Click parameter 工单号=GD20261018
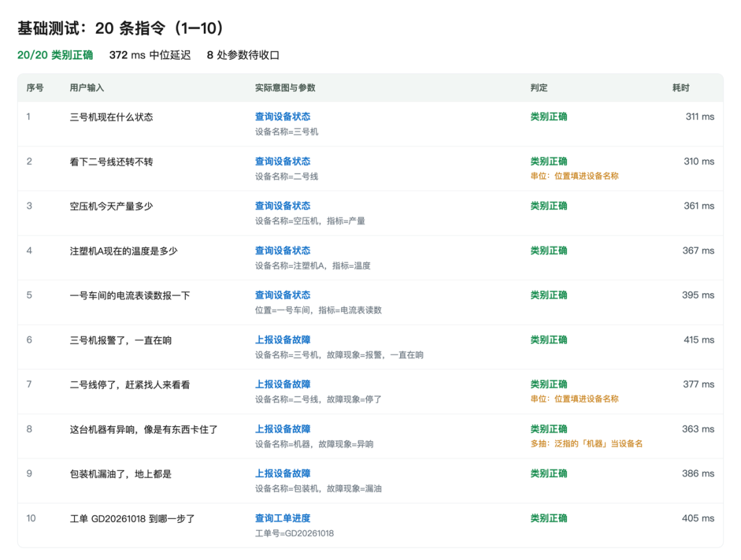Image resolution: width=741 pixels, height=560 pixels. (x=294, y=534)
